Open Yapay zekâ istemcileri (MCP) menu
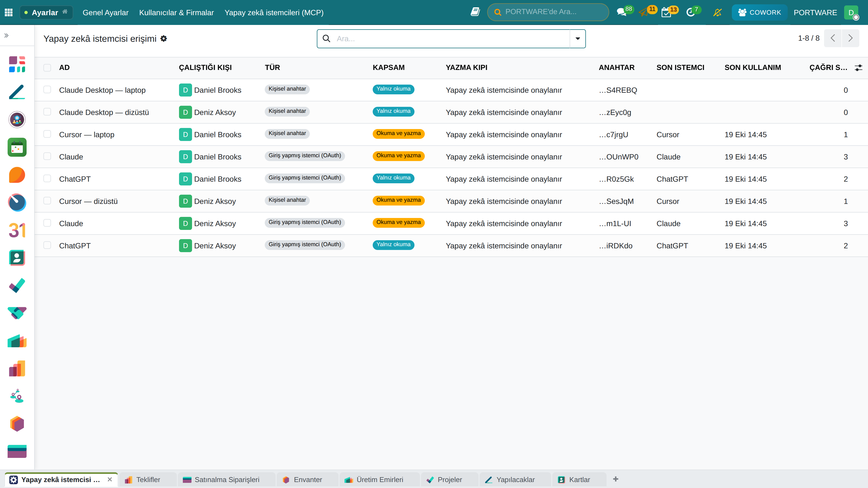The width and height of the screenshot is (868, 488). click(x=274, y=12)
